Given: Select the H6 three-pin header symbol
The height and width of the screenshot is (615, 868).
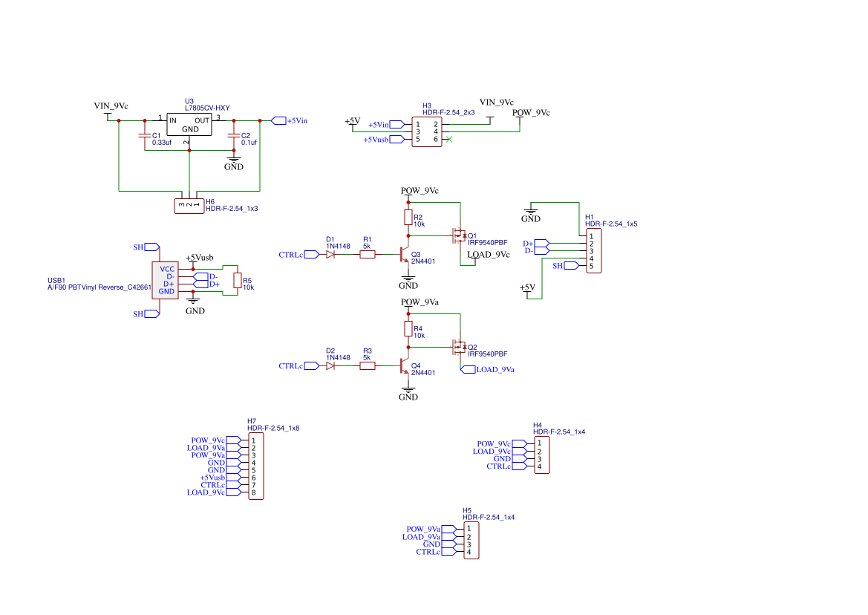Looking at the screenshot, I should coord(188,206).
